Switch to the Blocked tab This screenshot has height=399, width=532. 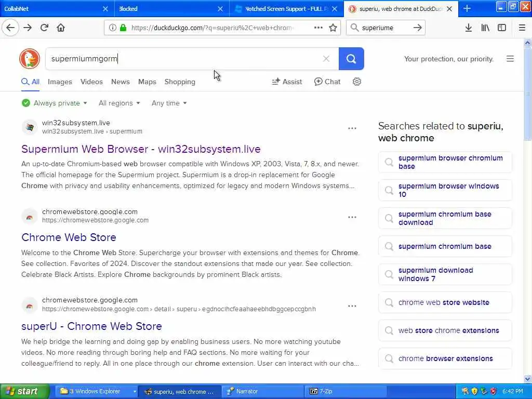[166, 8]
